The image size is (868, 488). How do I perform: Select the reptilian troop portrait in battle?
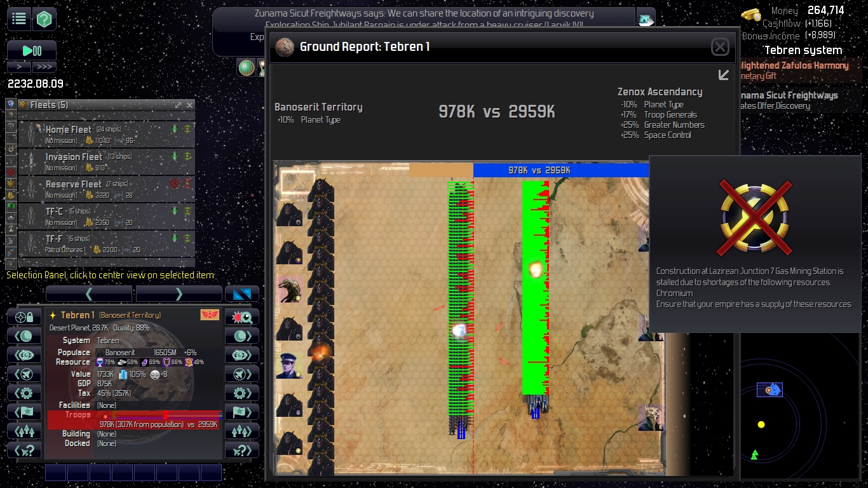coord(289,290)
